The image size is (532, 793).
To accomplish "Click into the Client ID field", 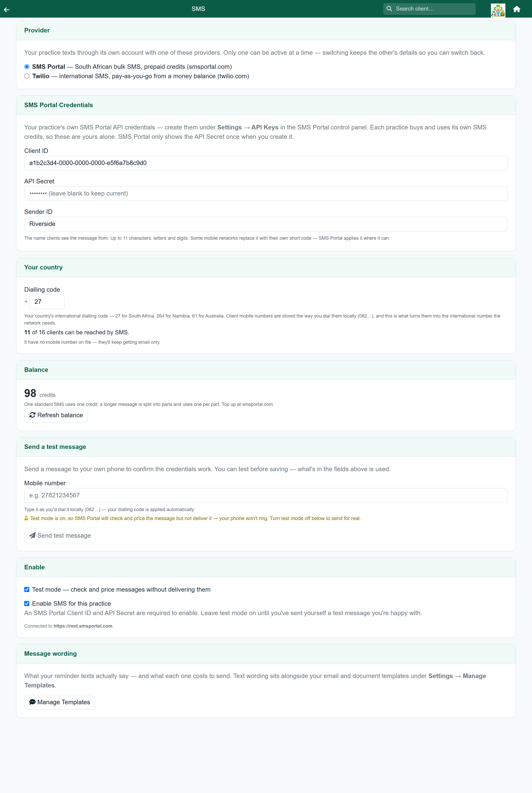I will pyautogui.click(x=266, y=163).
